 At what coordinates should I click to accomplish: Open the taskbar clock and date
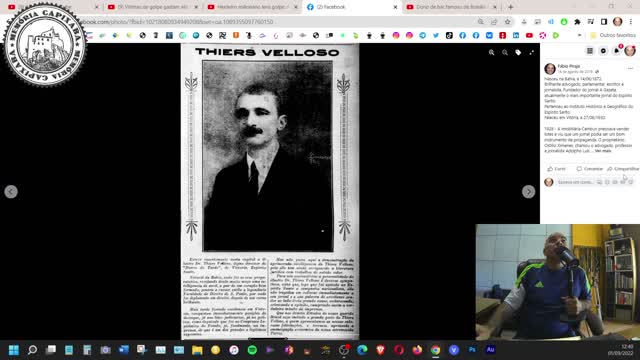point(622,350)
